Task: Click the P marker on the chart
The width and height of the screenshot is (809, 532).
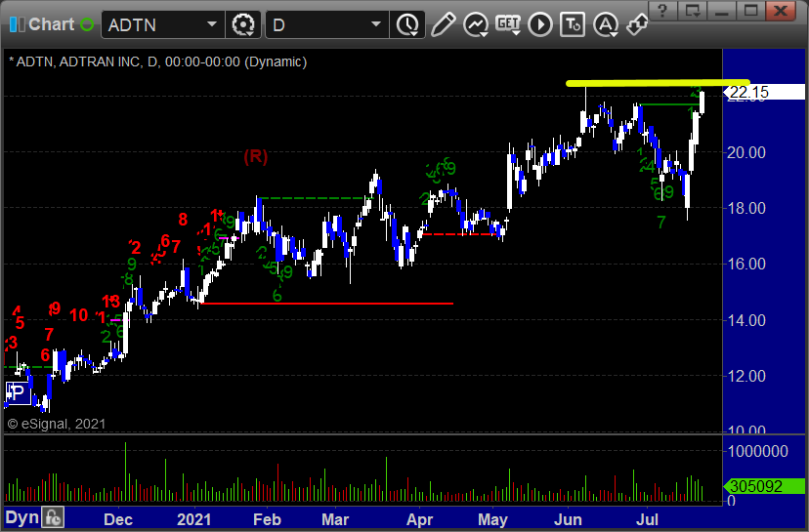Action: coord(18,393)
